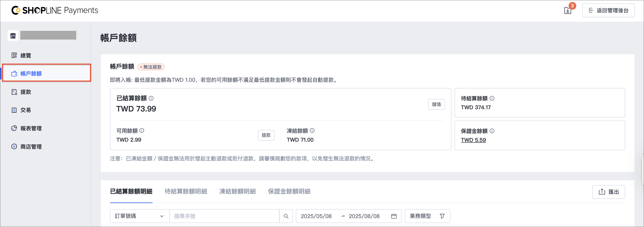
Task: Open the 業務類型 filter dropdown
Action: pyautogui.click(x=427, y=216)
